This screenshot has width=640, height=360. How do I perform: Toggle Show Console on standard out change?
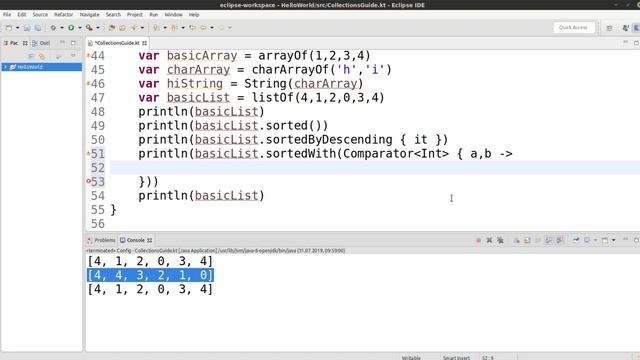pyautogui.click(x=549, y=240)
